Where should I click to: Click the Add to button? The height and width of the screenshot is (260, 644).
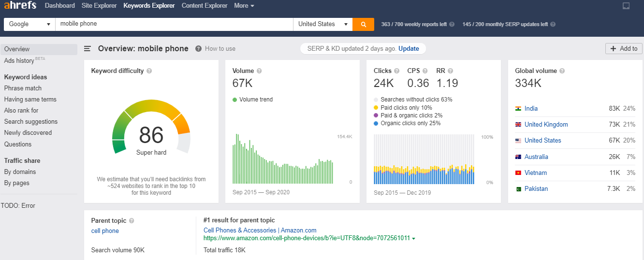[624, 48]
